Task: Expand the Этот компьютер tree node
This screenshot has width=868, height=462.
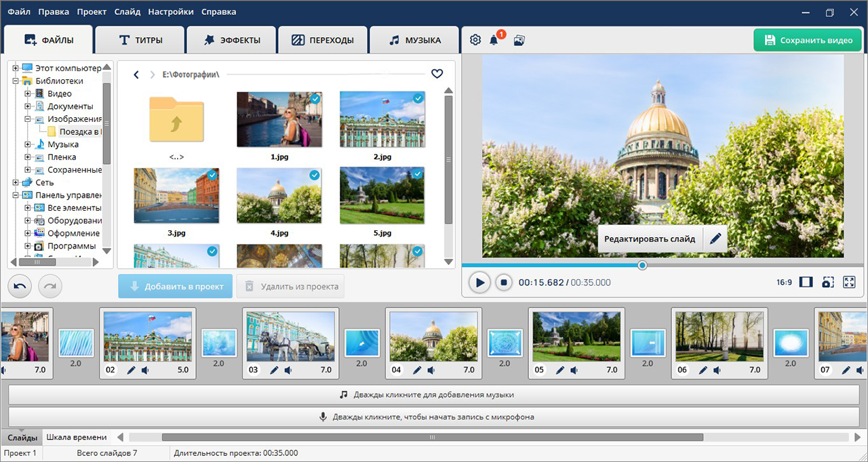Action: pos(16,68)
